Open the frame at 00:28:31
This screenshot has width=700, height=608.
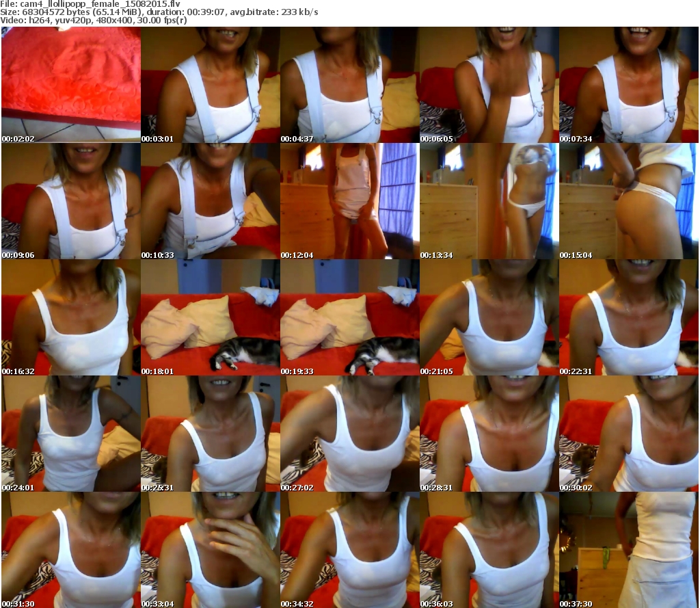489,434
